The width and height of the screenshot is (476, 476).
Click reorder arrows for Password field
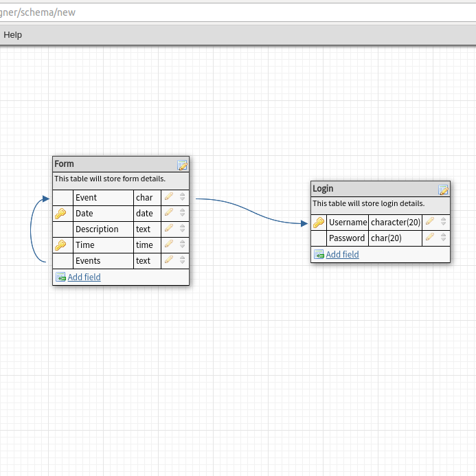coord(443,237)
